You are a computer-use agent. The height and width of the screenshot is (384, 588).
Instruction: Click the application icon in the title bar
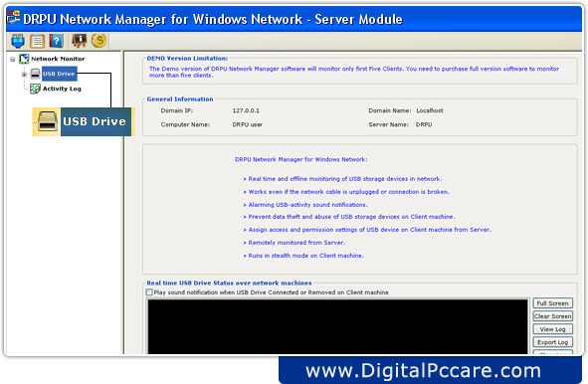(x=14, y=17)
